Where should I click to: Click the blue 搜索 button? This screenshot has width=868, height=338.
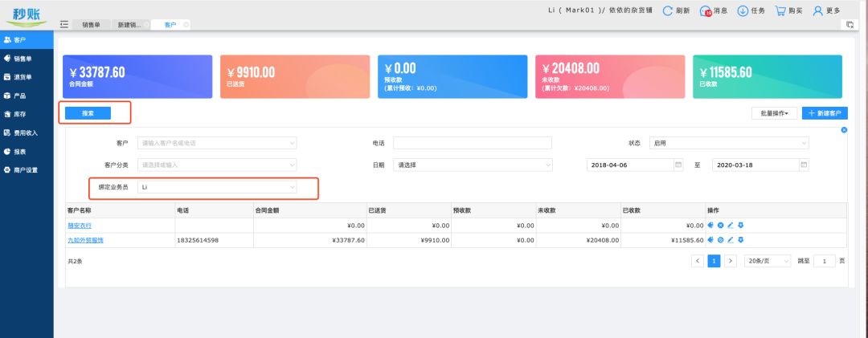pyautogui.click(x=88, y=113)
